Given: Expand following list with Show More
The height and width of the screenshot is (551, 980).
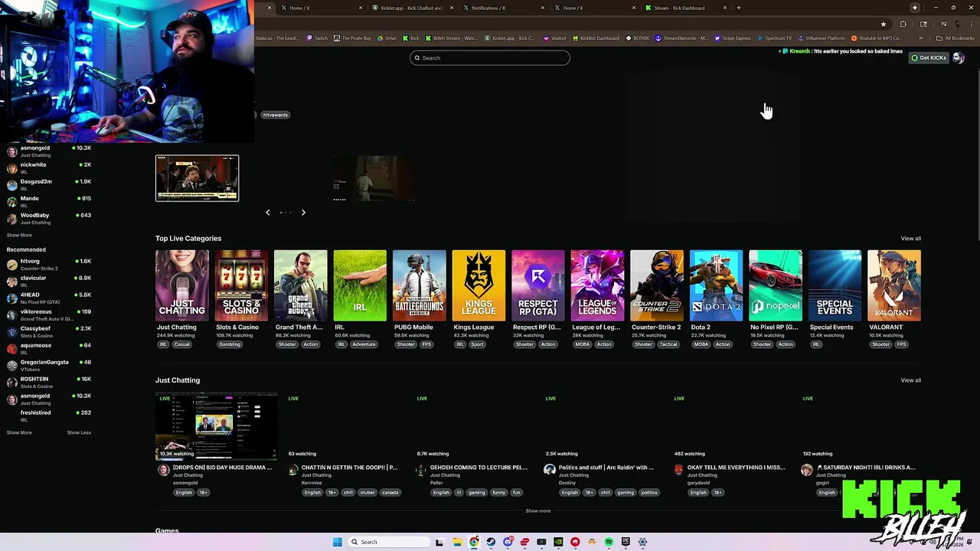Looking at the screenshot, I should 19,235.
